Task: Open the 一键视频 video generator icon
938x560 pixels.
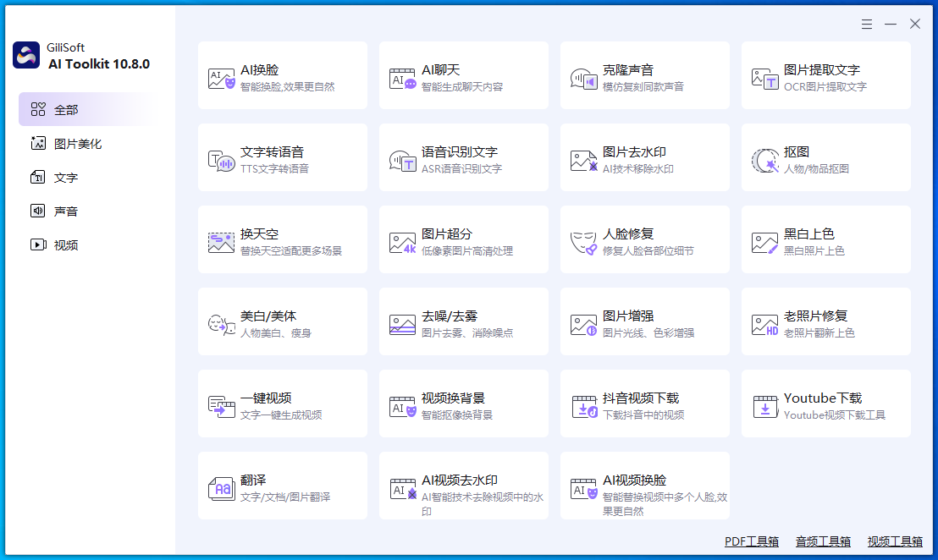Action: [x=221, y=406]
